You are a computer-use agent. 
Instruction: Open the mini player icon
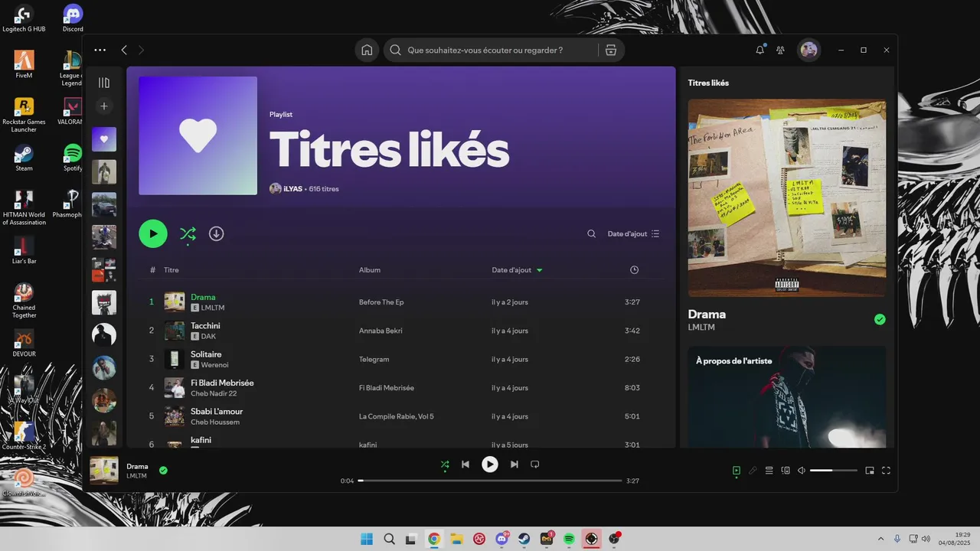(870, 470)
